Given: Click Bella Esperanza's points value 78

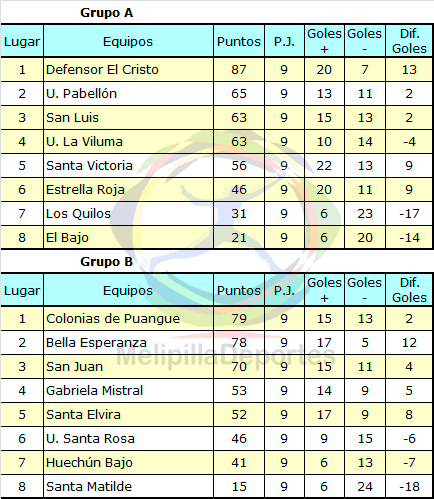Looking at the screenshot, I should [x=239, y=343].
